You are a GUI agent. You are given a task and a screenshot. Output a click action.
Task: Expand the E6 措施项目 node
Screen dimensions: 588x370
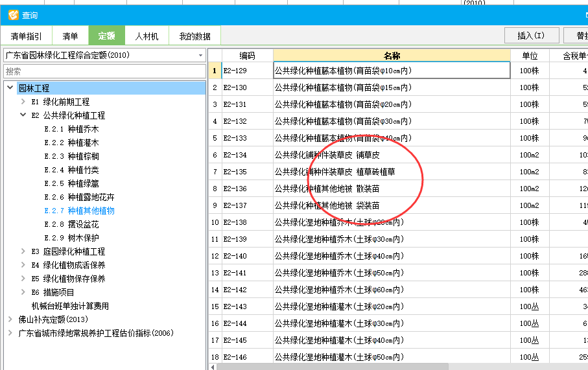[23, 292]
